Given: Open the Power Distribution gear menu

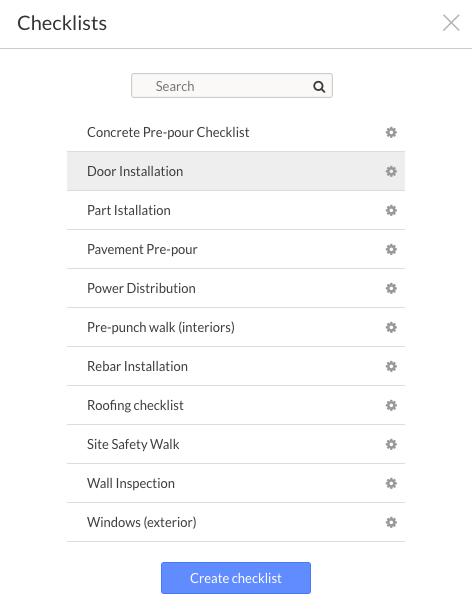Looking at the screenshot, I should tap(391, 288).
